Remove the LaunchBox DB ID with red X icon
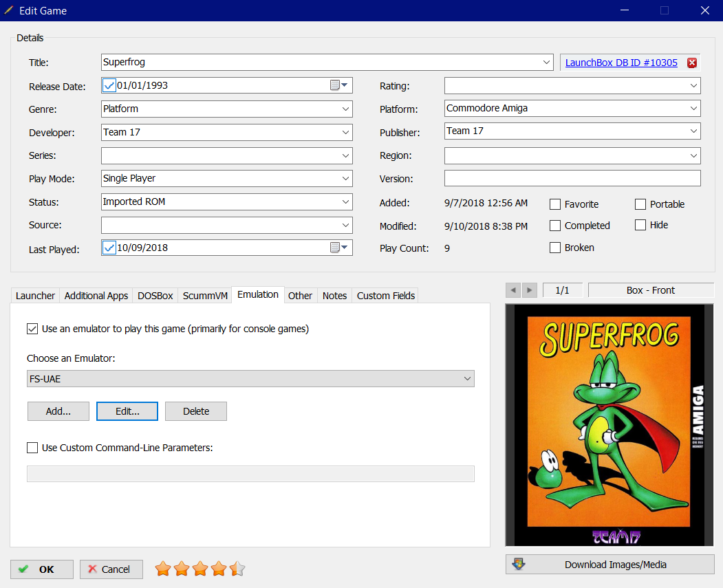Screen dimensions: 723x588 coord(691,63)
